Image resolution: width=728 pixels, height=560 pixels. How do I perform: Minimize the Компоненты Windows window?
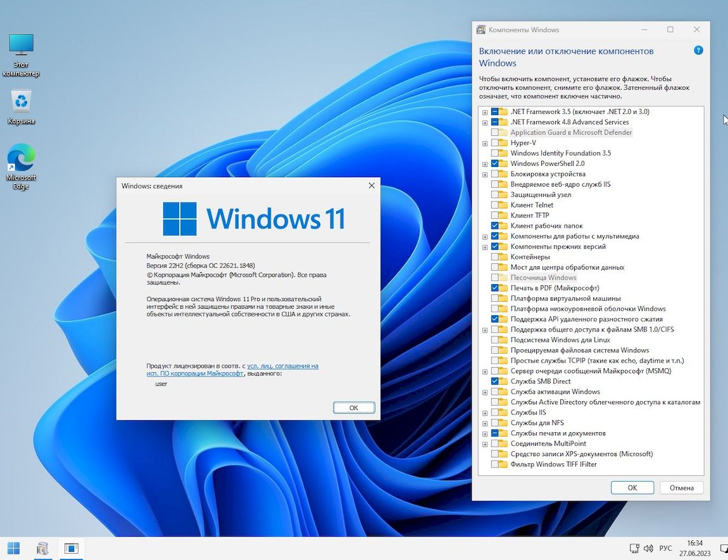coord(644,29)
